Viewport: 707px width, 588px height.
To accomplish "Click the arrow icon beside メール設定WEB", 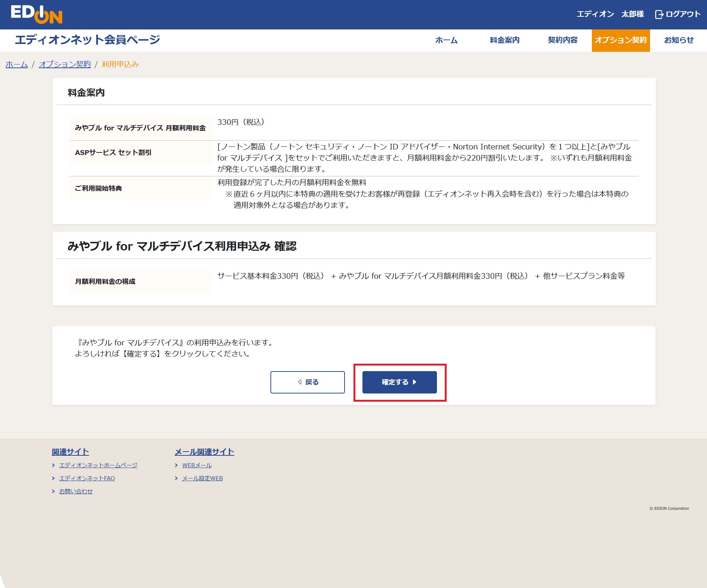I will [x=177, y=478].
